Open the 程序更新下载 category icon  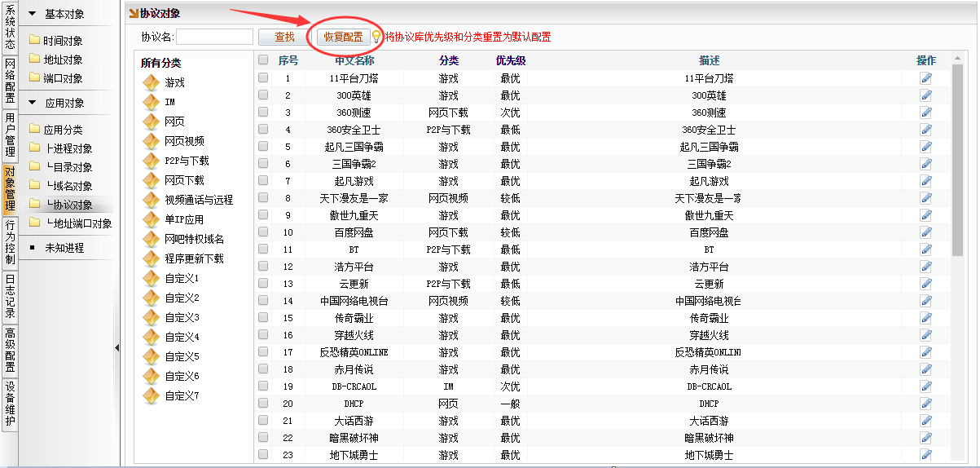151,258
